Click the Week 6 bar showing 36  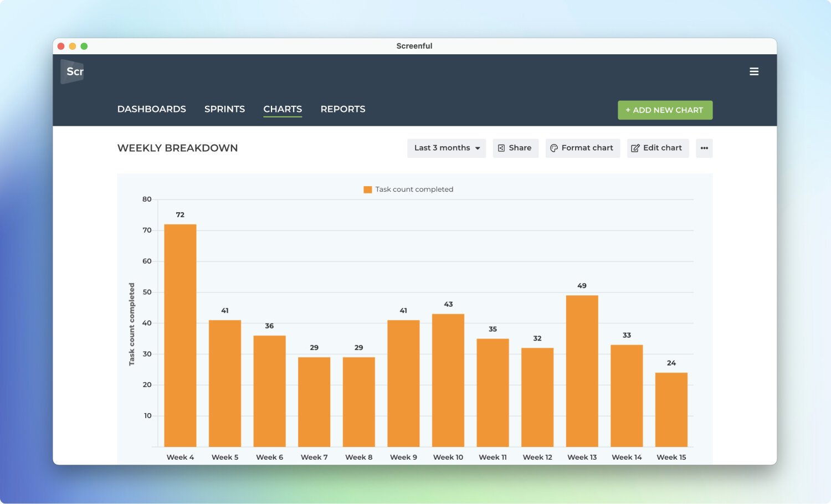(x=269, y=391)
